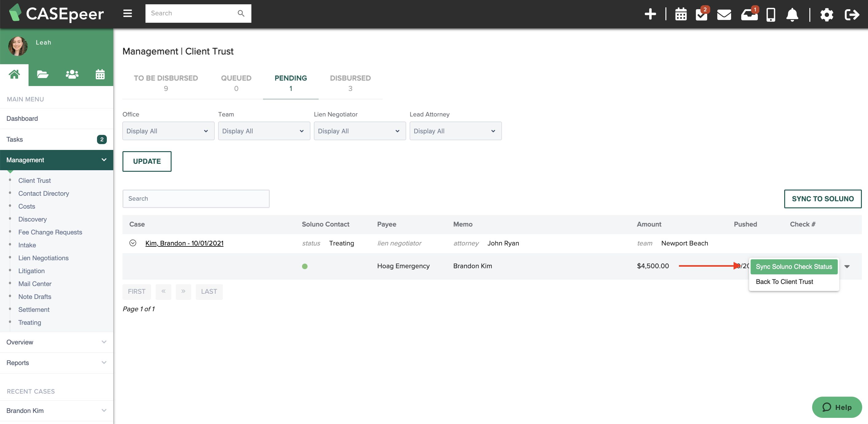Screen dimensions: 868x424
Task: Click the UPDATE button
Action: tap(147, 161)
